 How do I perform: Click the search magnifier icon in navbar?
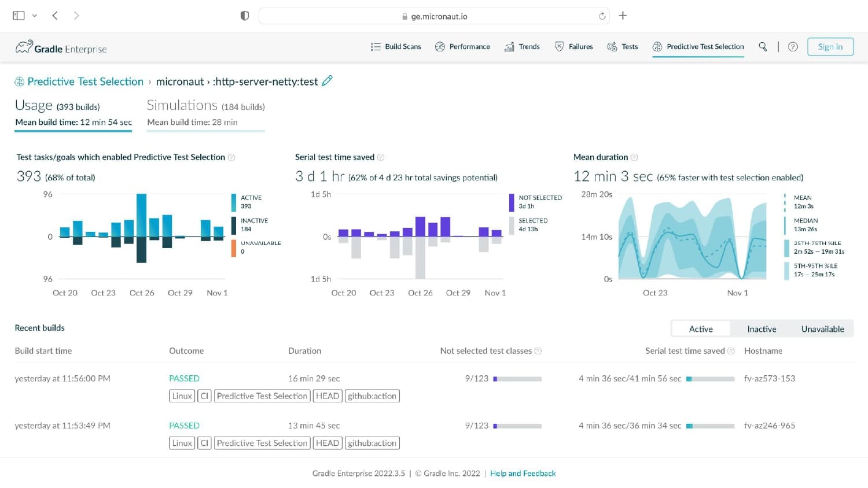(x=763, y=47)
